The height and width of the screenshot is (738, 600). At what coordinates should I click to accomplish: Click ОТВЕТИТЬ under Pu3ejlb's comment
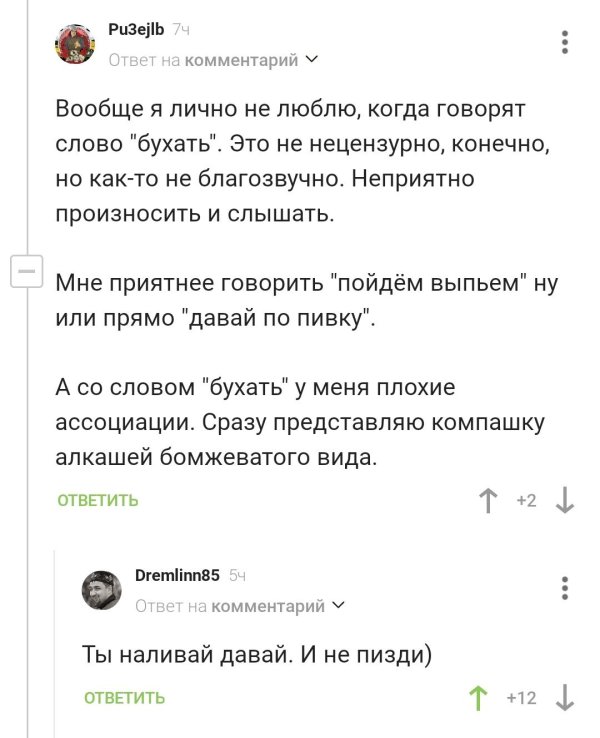(98, 500)
